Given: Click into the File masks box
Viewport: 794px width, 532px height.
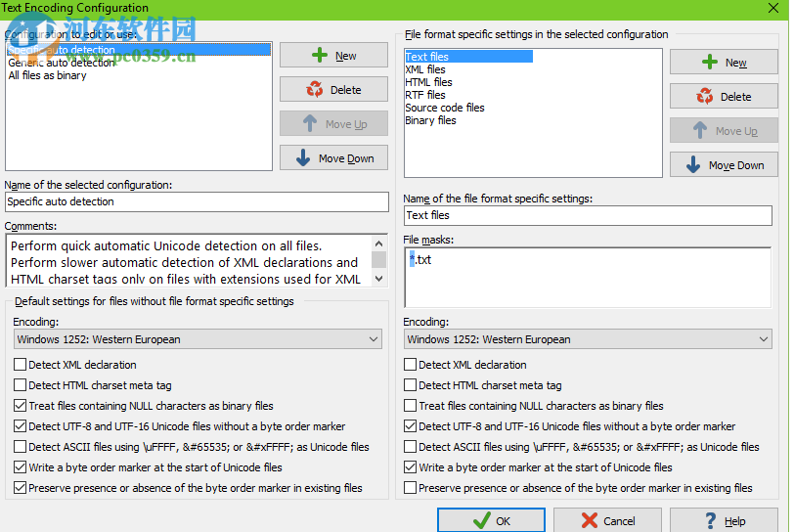Looking at the screenshot, I should pos(588,277).
